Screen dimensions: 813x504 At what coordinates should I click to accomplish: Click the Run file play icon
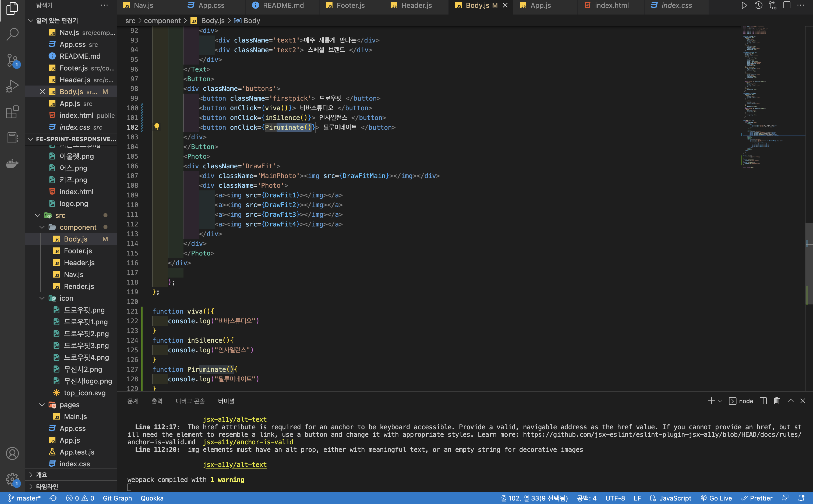(x=744, y=5)
